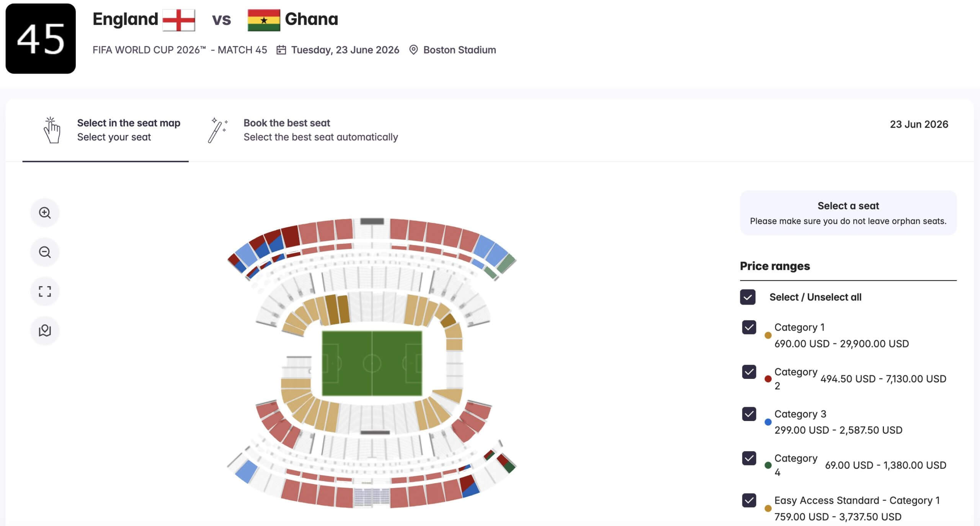This screenshot has width=980, height=526.
Task: Click the location pin near Boston Stadium
Action: 413,50
